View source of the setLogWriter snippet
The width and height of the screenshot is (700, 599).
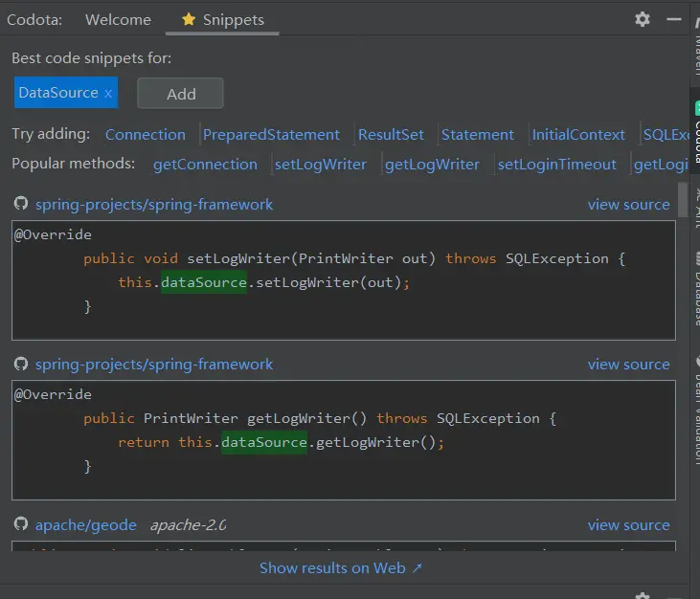[628, 204]
